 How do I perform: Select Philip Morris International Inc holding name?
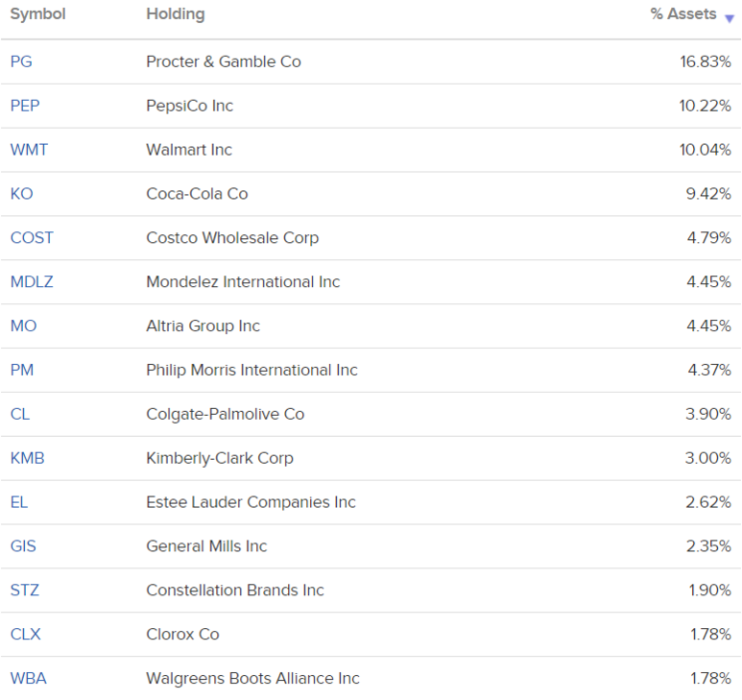click(x=251, y=370)
